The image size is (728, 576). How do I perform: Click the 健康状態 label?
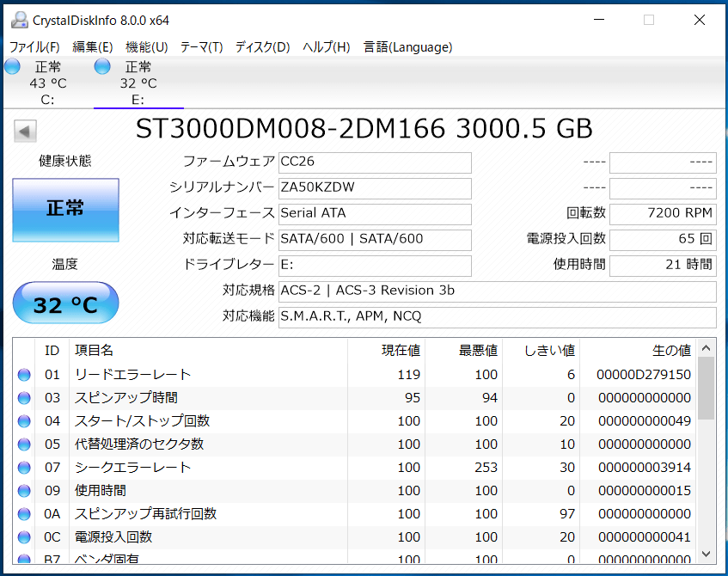click(x=65, y=161)
